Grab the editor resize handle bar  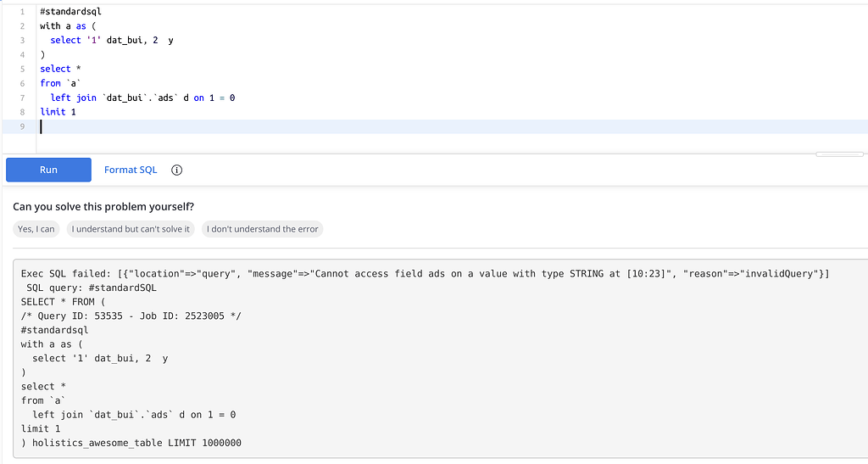pyautogui.click(x=839, y=154)
